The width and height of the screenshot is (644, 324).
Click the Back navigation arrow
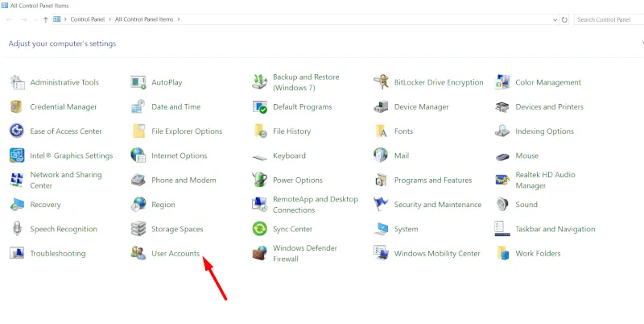10,19
